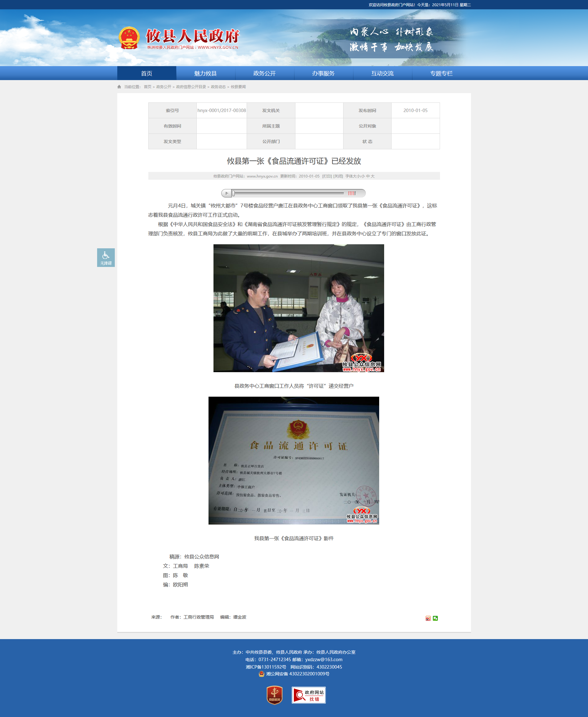Share the article via WeChat icon
The height and width of the screenshot is (717, 588).
pos(435,618)
